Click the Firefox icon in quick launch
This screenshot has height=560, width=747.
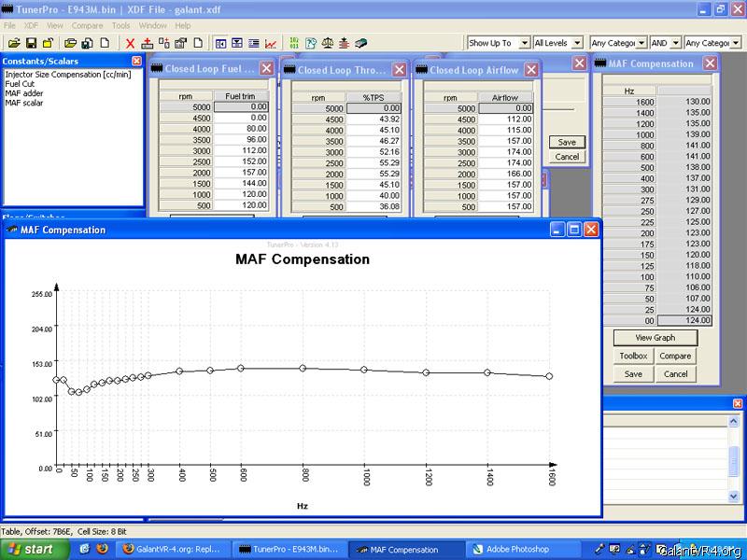click(x=101, y=550)
